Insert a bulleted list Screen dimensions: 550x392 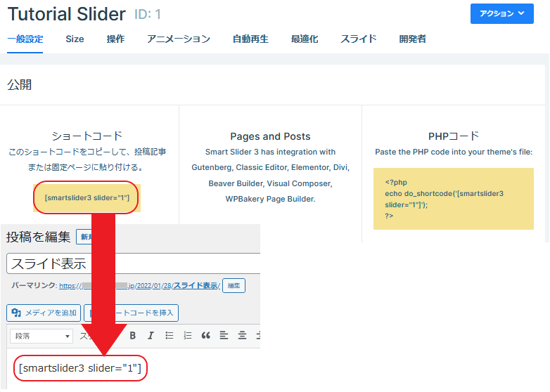(x=169, y=336)
